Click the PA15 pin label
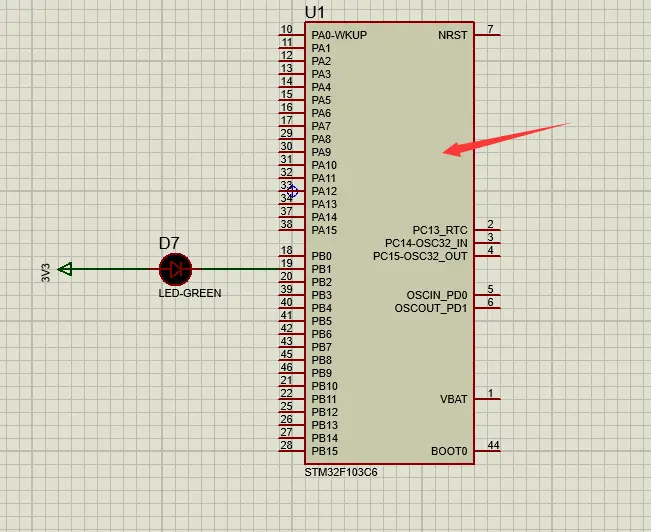 coord(324,230)
